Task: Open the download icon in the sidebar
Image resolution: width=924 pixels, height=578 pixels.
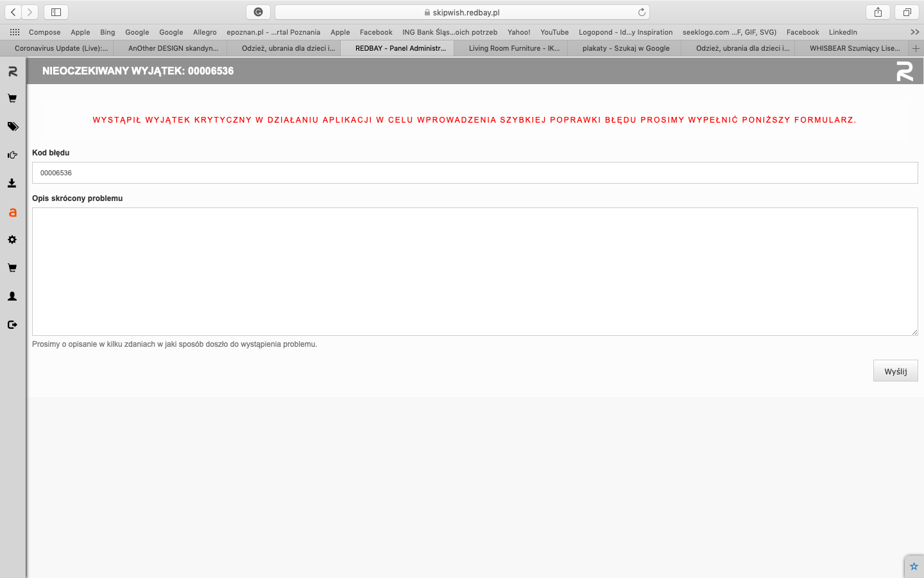Action: tap(12, 183)
